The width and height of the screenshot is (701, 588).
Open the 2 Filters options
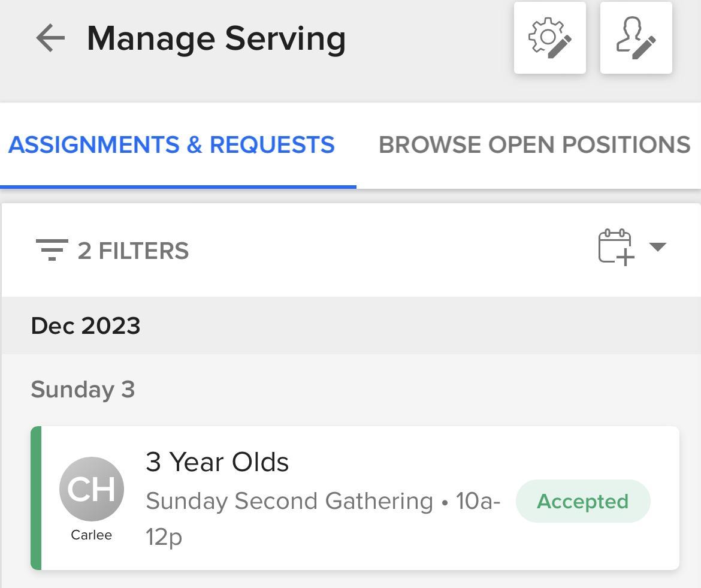tap(133, 251)
